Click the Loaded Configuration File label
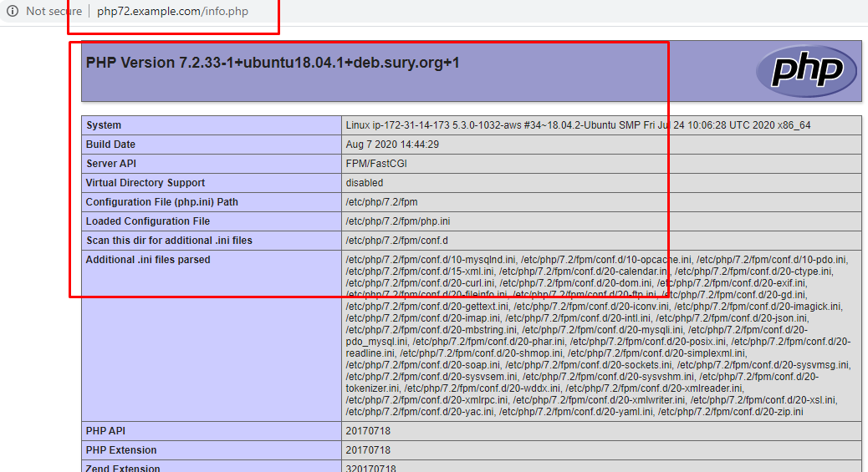Image resolution: width=868 pixels, height=472 pixels. [x=148, y=221]
